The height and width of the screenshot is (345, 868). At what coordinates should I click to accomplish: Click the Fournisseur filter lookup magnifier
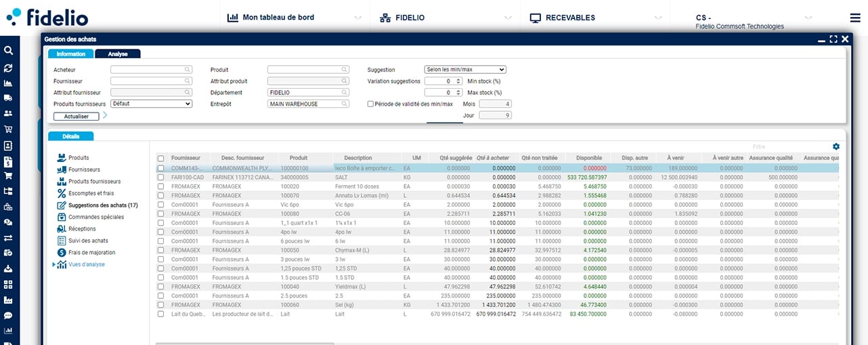[x=188, y=81]
